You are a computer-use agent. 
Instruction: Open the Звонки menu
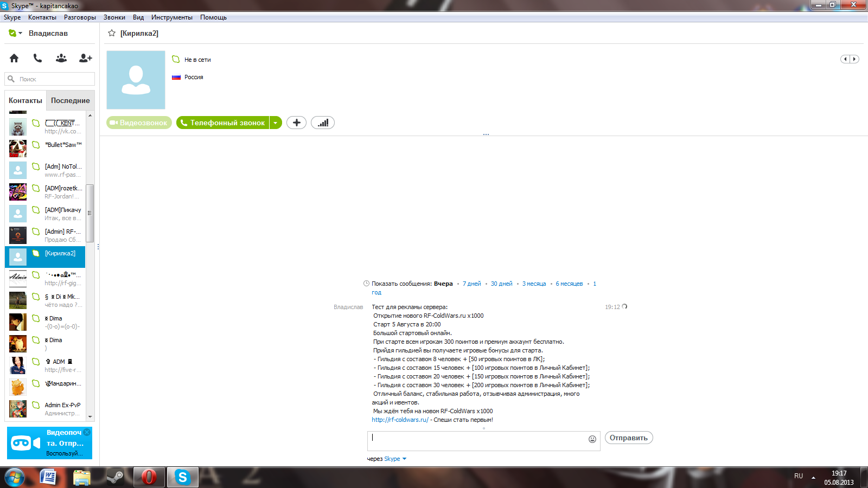114,17
